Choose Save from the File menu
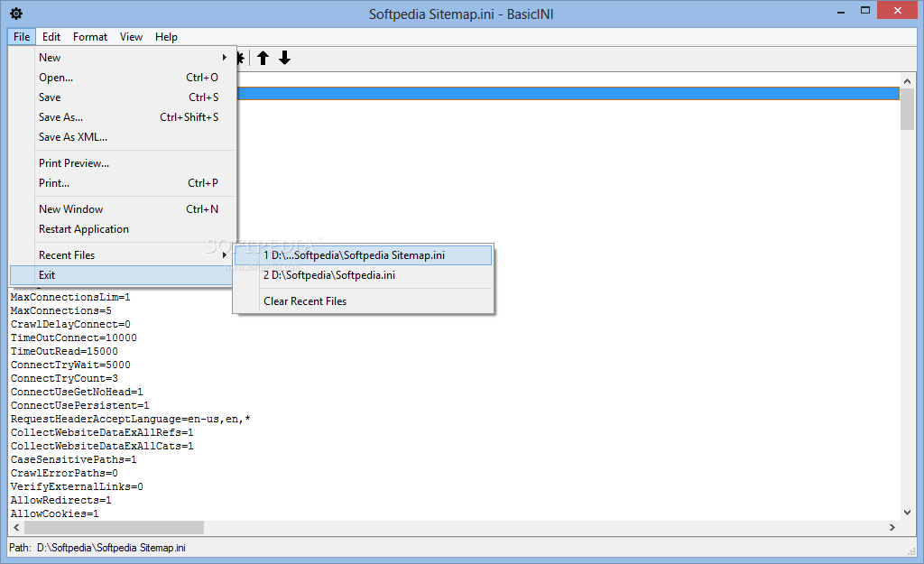The image size is (924, 564). point(123,97)
